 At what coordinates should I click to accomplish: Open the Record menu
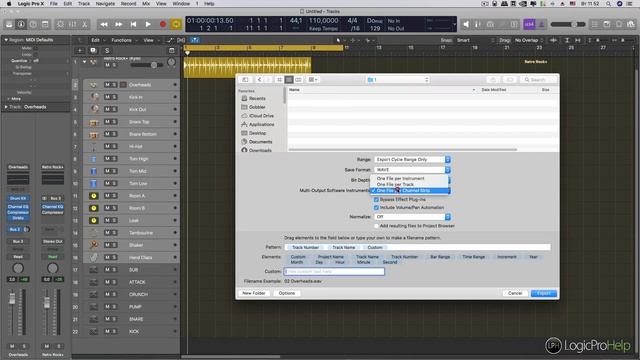pos(128,4)
